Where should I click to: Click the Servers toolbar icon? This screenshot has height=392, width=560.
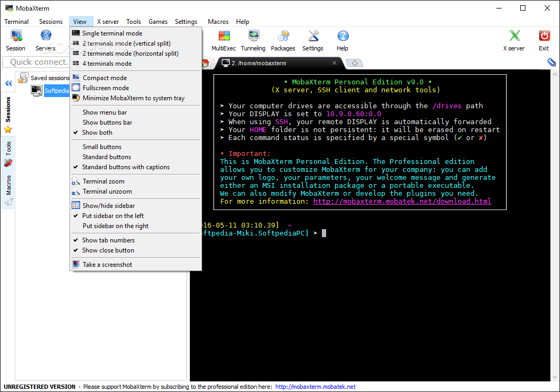pos(45,39)
